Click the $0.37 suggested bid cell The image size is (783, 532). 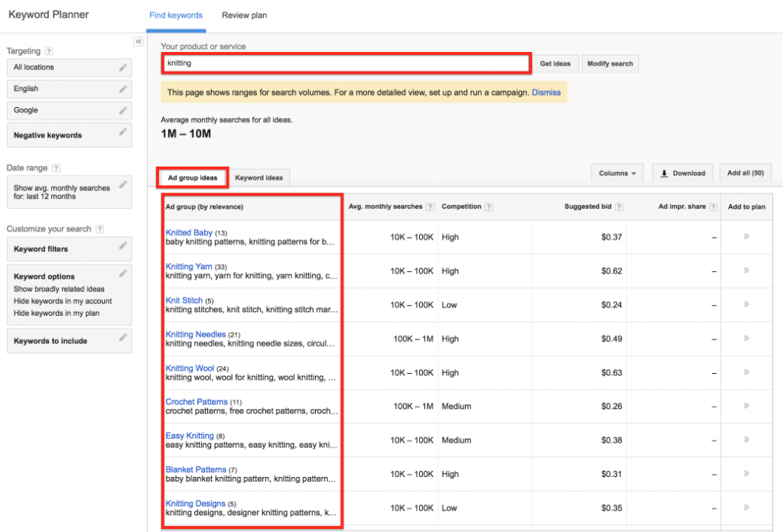click(x=611, y=237)
